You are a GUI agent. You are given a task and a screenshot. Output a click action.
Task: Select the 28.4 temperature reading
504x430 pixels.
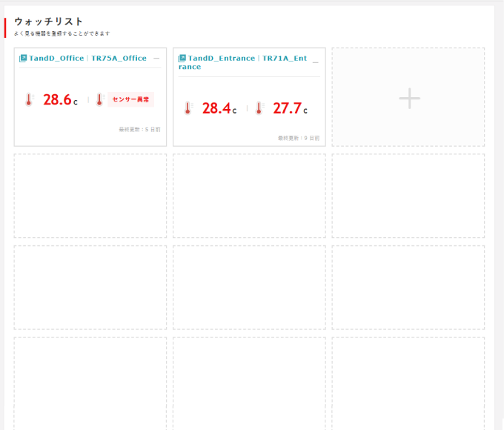pos(216,108)
